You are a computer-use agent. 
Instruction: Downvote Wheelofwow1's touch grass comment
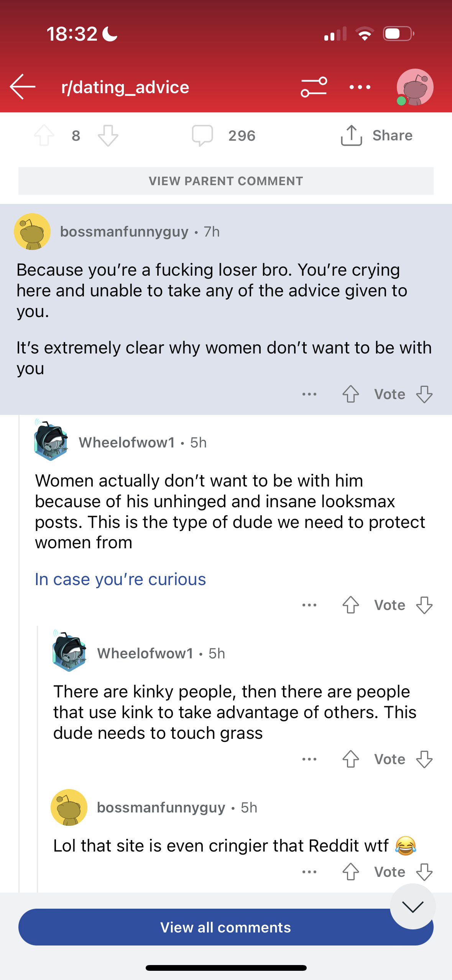424,759
